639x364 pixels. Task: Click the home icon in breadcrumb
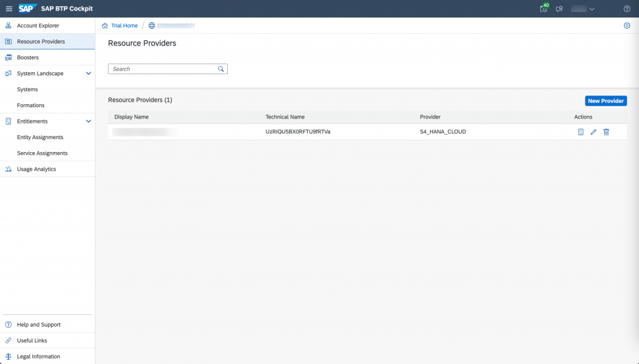(105, 26)
